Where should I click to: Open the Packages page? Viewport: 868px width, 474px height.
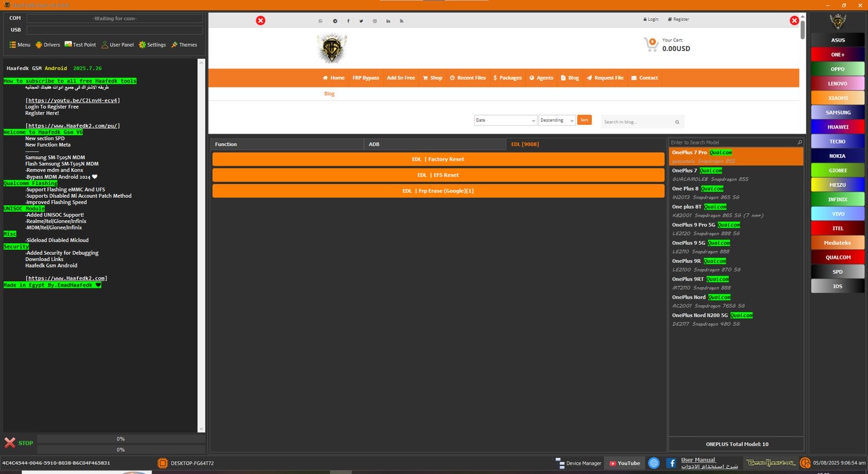pos(508,78)
